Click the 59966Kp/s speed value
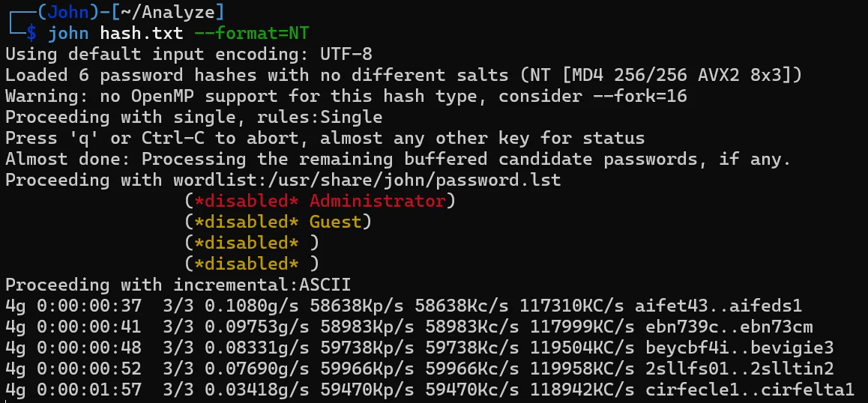This screenshot has height=403, width=868. tap(361, 369)
